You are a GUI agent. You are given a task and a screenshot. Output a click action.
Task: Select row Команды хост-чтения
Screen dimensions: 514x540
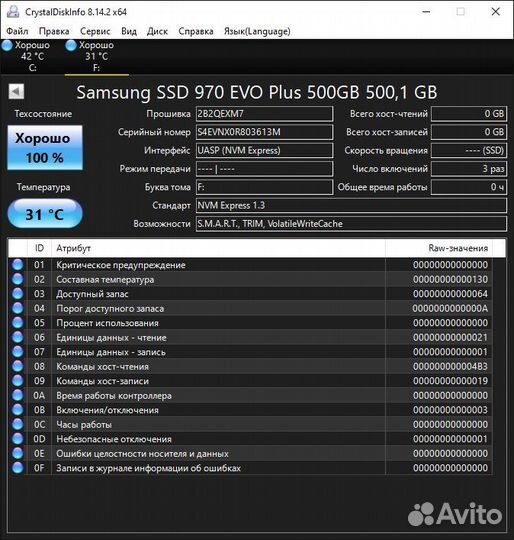click(250, 366)
